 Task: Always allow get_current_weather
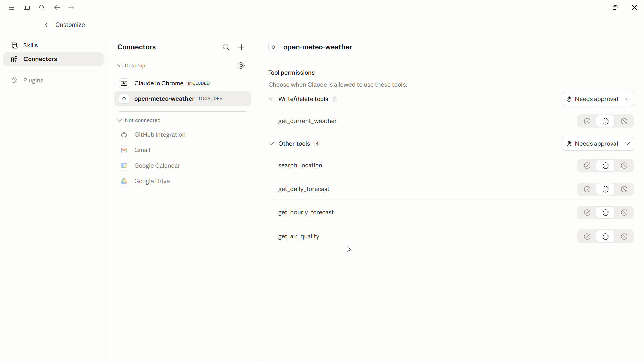(x=587, y=121)
